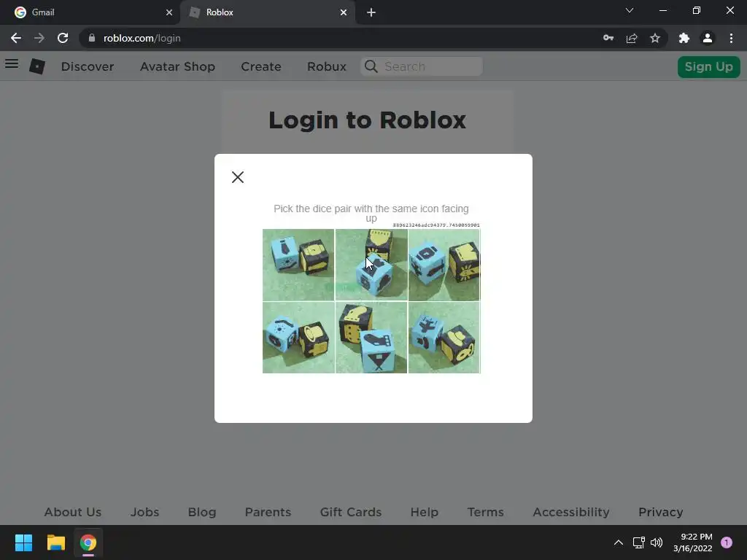Screen dimensions: 747x560
Task: Open the Accessibility footer link
Action: [570, 512]
